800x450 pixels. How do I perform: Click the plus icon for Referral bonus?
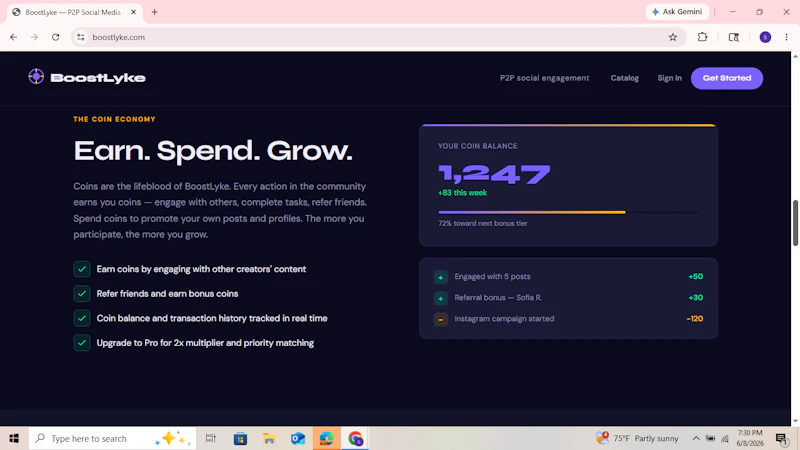441,298
